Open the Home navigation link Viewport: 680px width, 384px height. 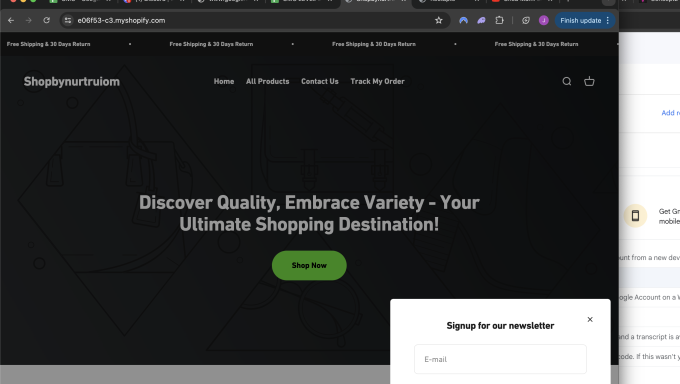click(224, 81)
